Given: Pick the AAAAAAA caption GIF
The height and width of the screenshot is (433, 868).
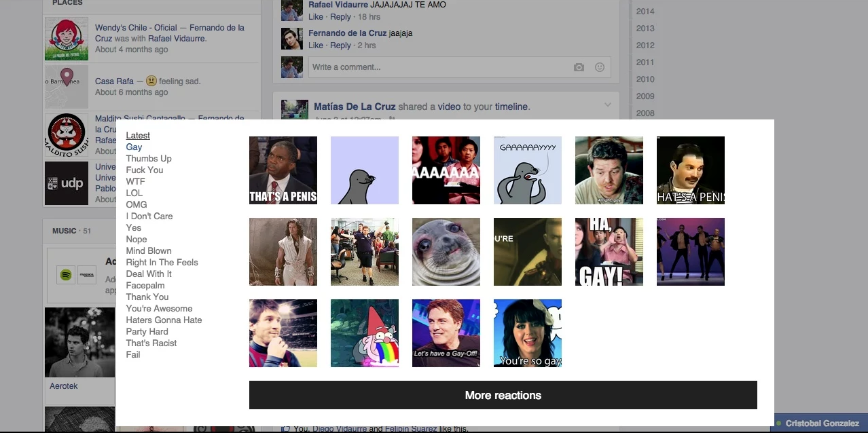Looking at the screenshot, I should click(x=446, y=170).
